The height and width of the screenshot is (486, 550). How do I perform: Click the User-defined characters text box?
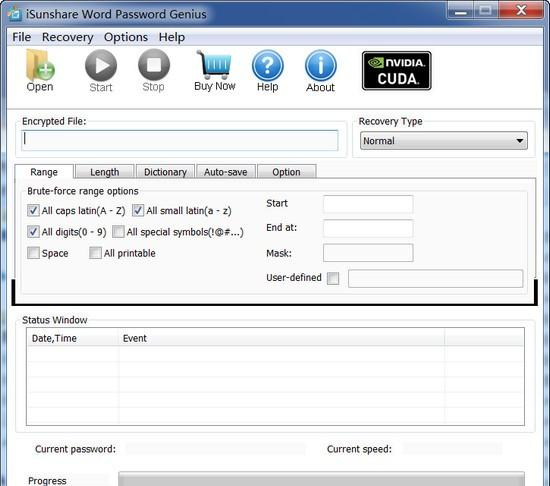coord(435,278)
